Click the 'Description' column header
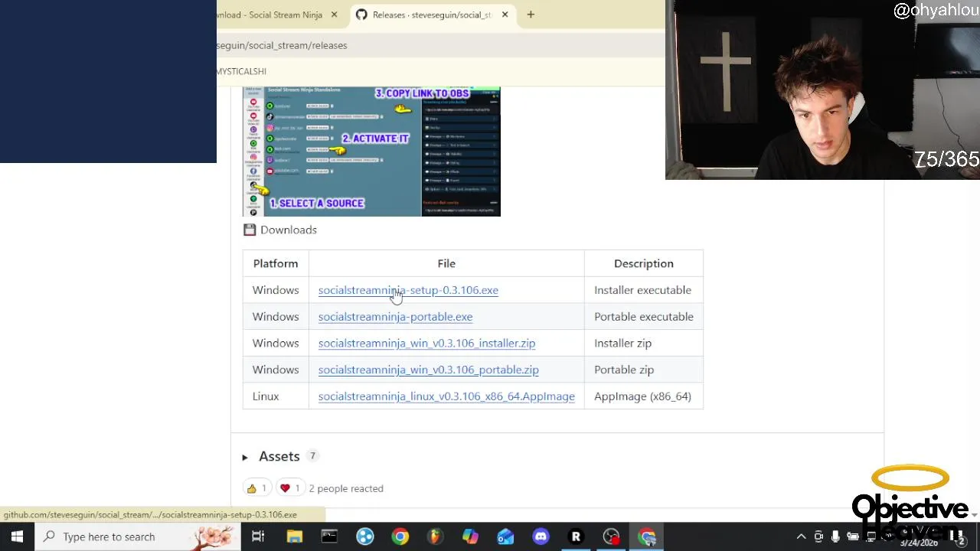The height and width of the screenshot is (551, 980). pos(644,263)
